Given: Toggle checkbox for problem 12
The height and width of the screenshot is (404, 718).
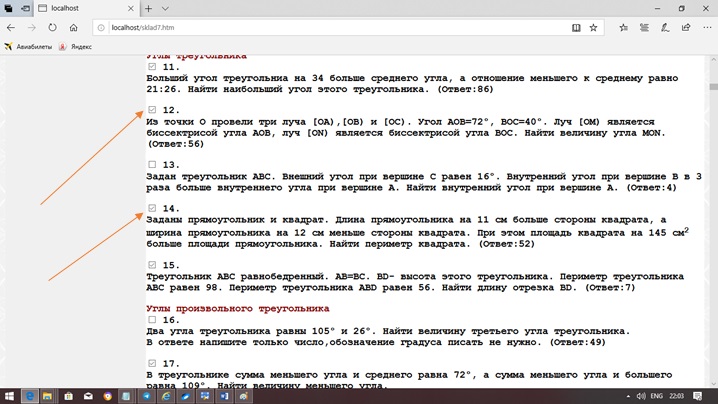Looking at the screenshot, I should [x=152, y=110].
